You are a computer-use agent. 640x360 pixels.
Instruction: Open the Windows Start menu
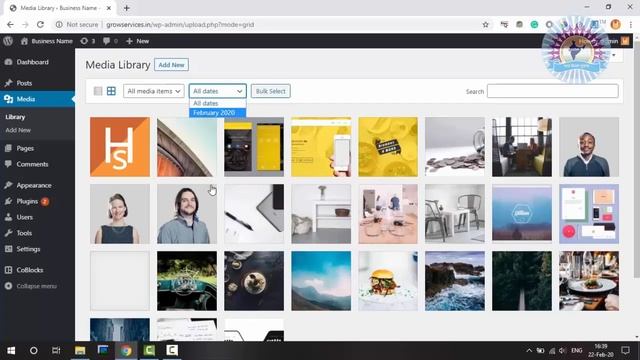(x=11, y=350)
